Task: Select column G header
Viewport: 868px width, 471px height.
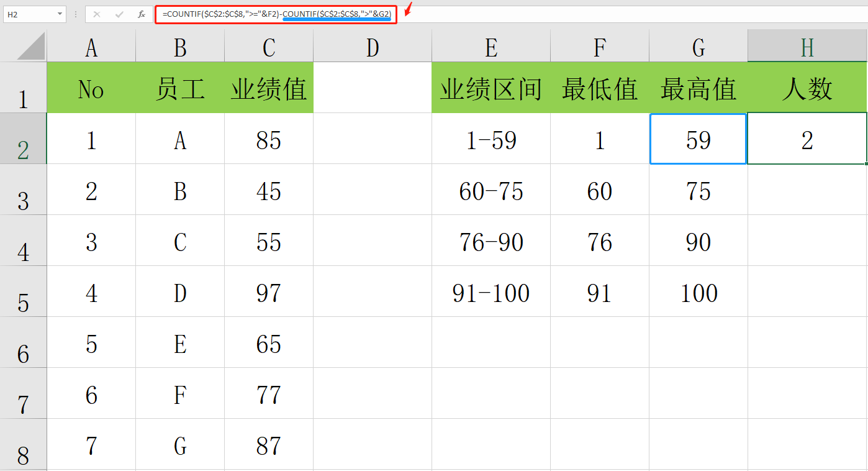Action: pos(698,46)
